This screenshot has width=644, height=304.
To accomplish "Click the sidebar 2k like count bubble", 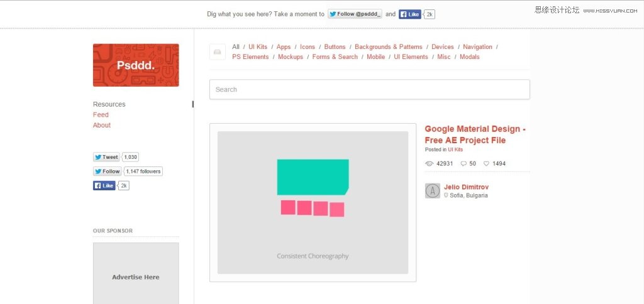I will [x=124, y=186].
